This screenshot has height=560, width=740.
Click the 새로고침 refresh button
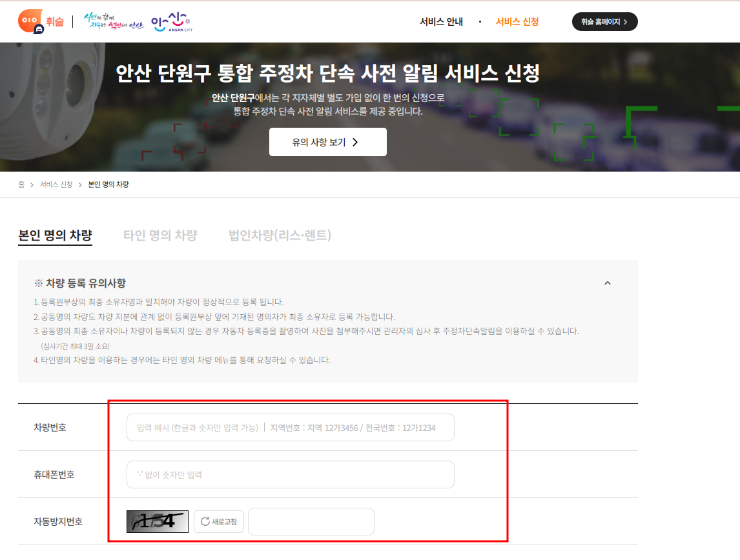click(219, 521)
